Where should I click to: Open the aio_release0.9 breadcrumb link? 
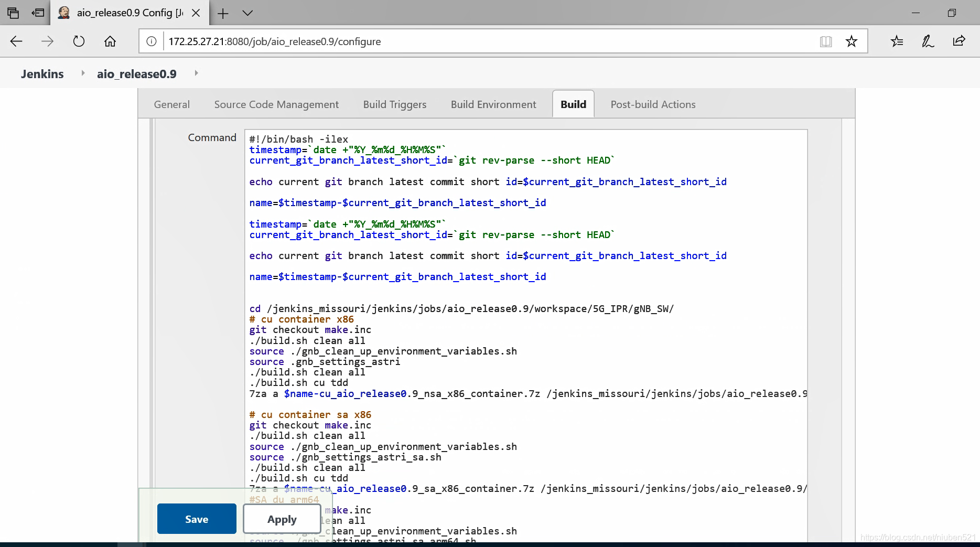(137, 74)
